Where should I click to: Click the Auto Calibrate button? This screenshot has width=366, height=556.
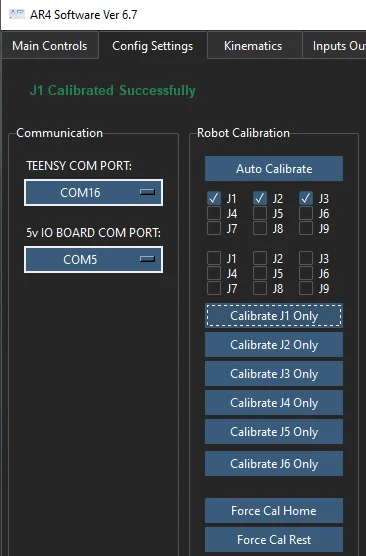pyautogui.click(x=274, y=169)
